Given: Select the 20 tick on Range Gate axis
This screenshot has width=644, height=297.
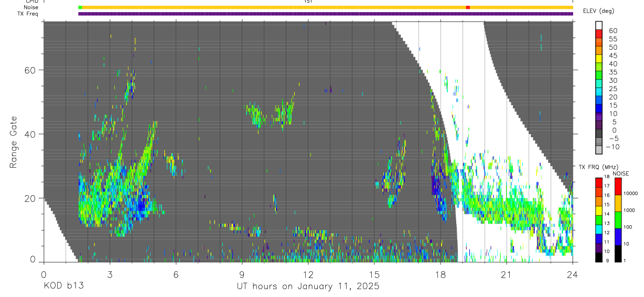Looking at the screenshot, I should pos(30,198).
